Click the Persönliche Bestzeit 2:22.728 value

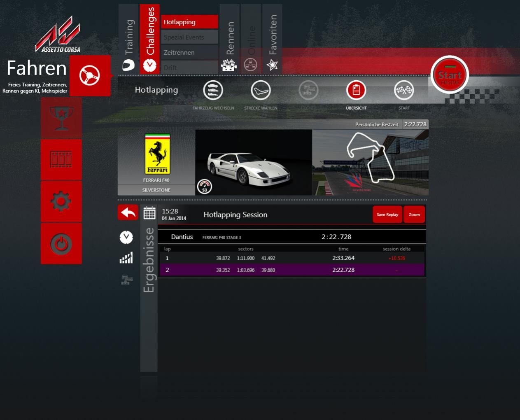pos(415,124)
